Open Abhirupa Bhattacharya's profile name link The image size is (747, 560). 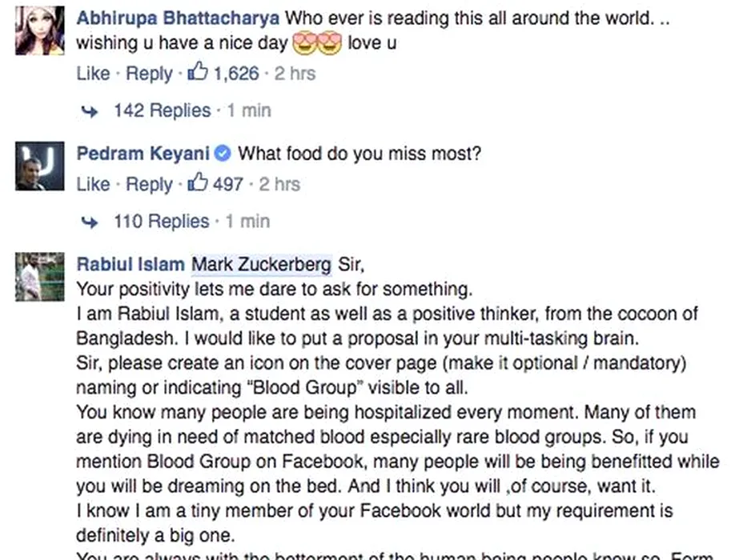coord(178,18)
